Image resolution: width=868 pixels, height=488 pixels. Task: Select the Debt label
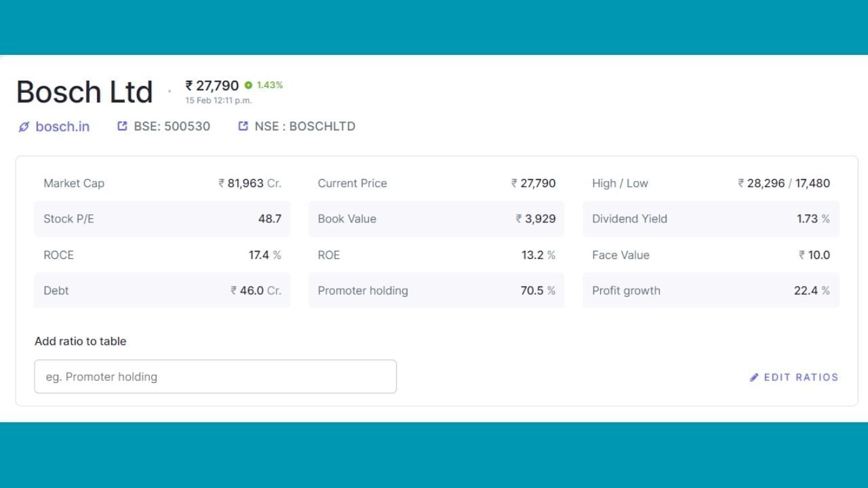tap(56, 291)
